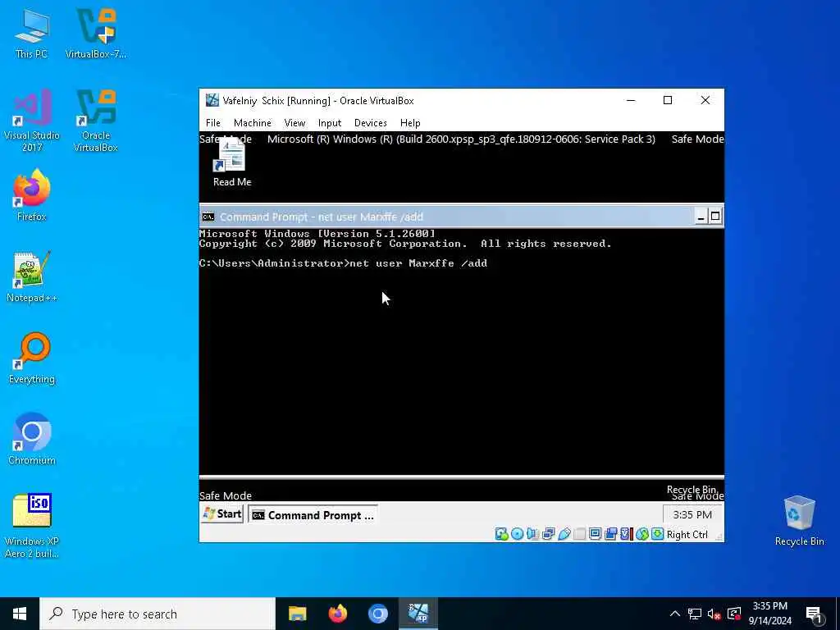Click the display indicator in VirtualBox status bar

point(595,534)
